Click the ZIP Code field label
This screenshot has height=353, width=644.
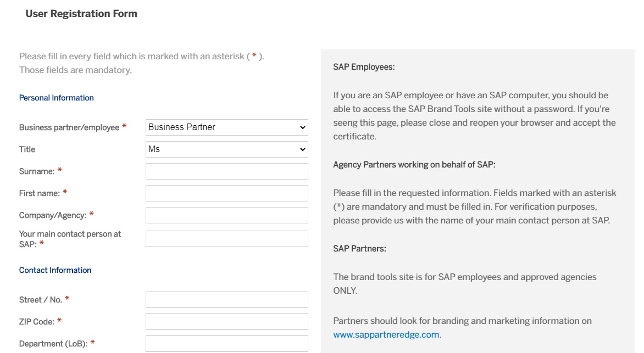click(x=37, y=322)
